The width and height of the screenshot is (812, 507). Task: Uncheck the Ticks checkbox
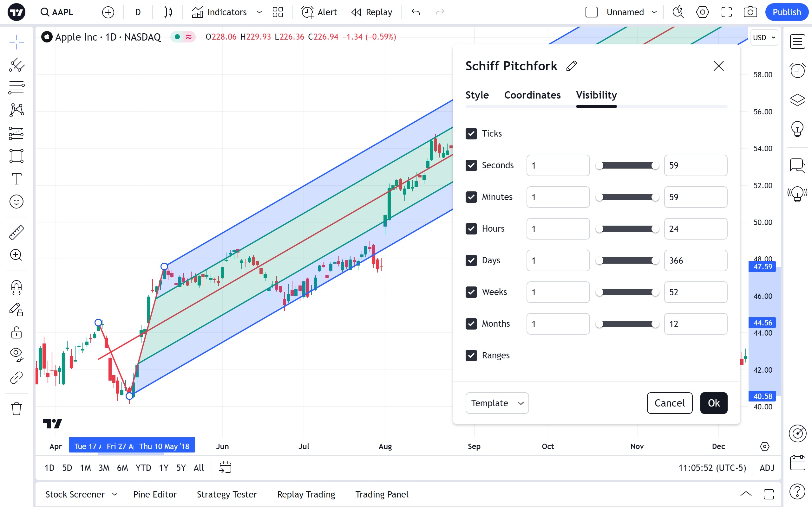click(471, 133)
